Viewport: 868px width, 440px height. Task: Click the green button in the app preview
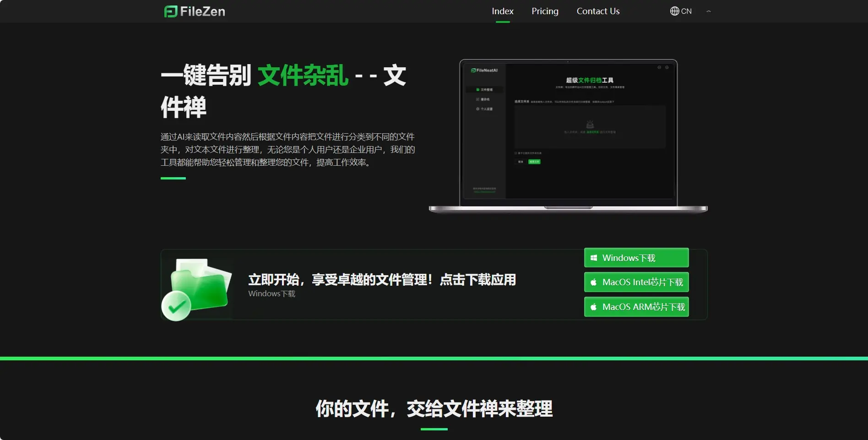pos(534,162)
